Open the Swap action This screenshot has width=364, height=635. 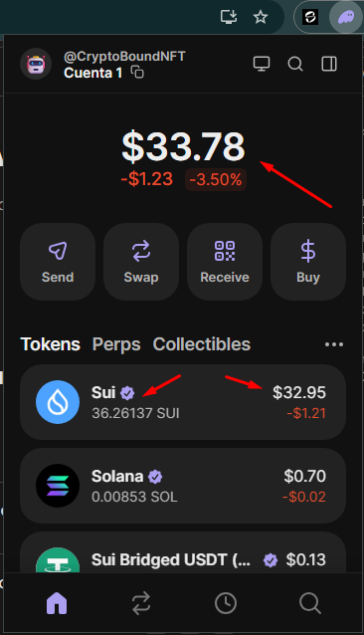click(x=141, y=262)
